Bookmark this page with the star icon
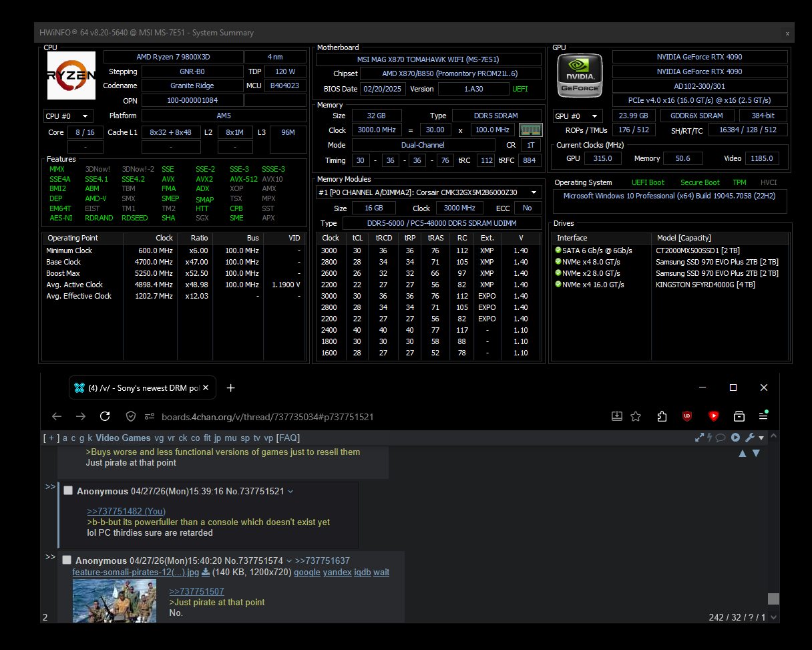The image size is (812, 650). (x=636, y=416)
